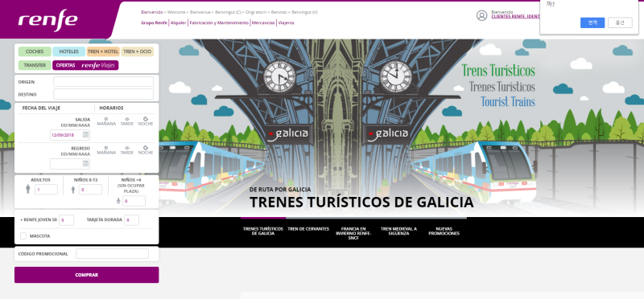Click the user profile icon by Bienvenido

[481, 15]
